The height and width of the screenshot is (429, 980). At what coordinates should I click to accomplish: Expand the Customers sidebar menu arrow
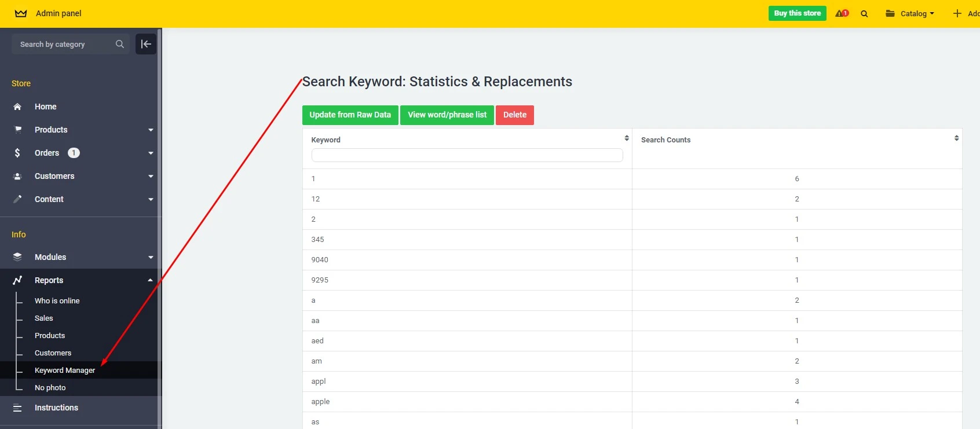click(151, 177)
